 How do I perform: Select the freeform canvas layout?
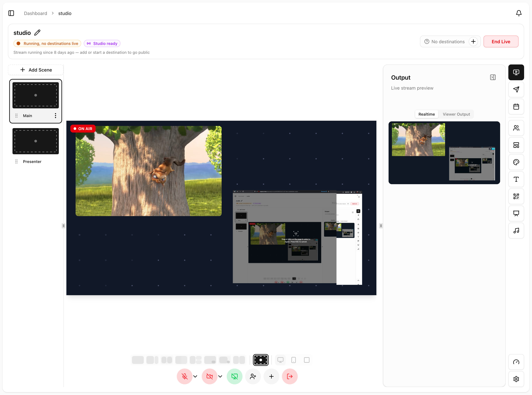261,360
